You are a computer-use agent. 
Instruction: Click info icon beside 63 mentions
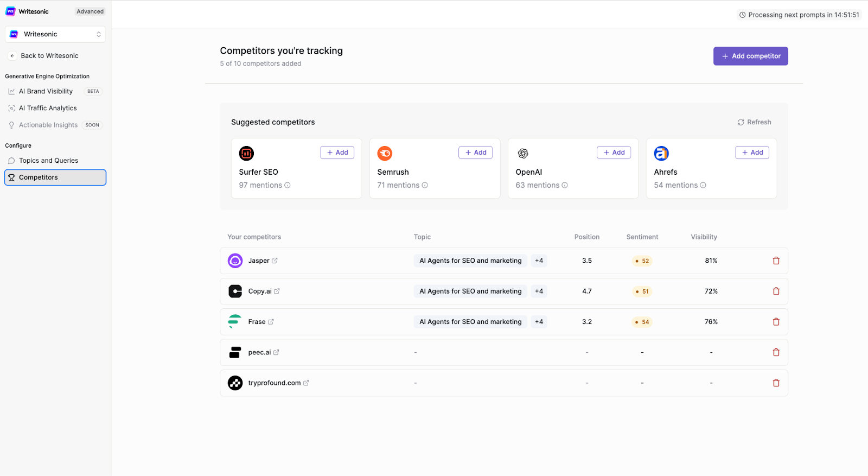coord(565,185)
